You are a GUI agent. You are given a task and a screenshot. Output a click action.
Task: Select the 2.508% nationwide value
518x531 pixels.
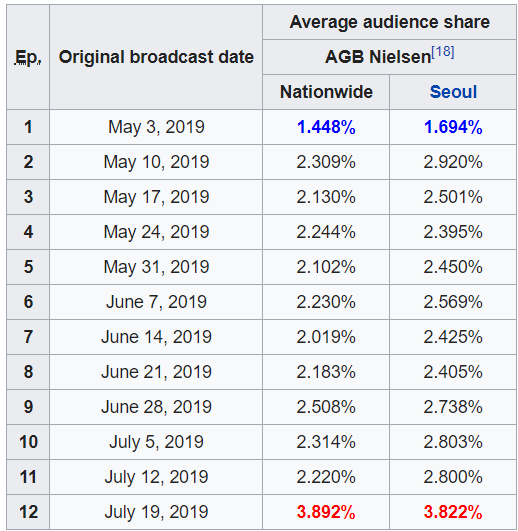click(x=326, y=407)
